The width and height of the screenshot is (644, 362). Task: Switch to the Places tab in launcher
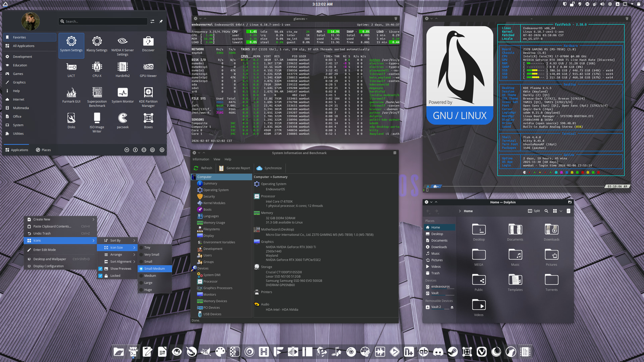pos(43,150)
